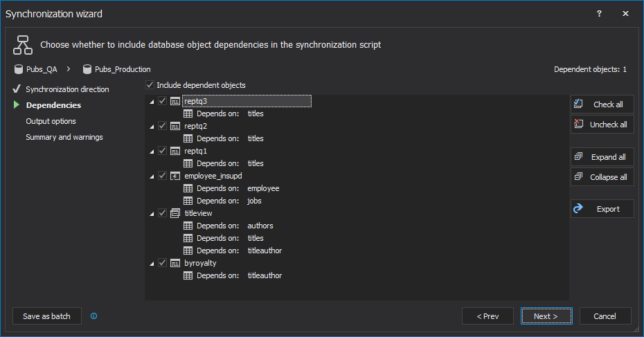Click the titleview view icon

[x=175, y=213]
